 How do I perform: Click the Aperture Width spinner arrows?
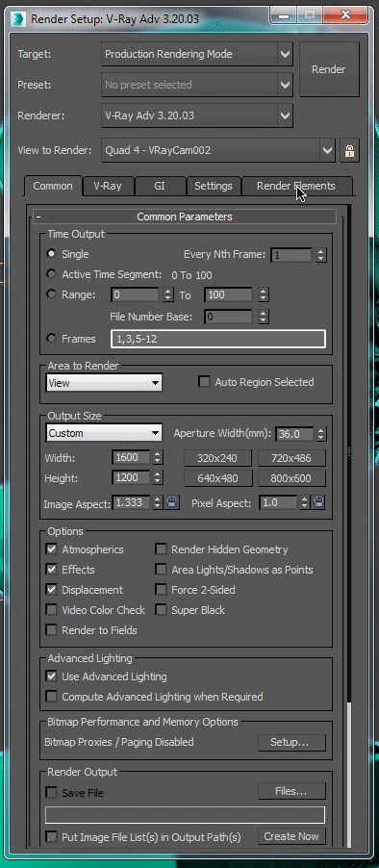coord(321,433)
